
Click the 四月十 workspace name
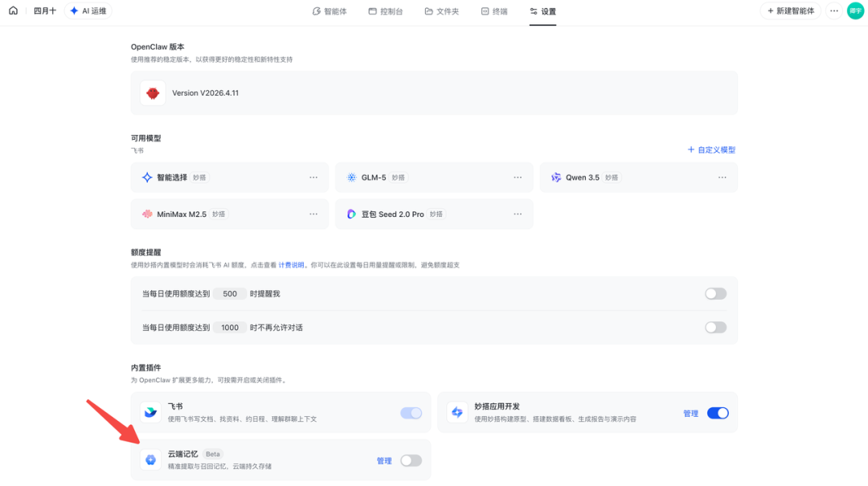tap(45, 11)
